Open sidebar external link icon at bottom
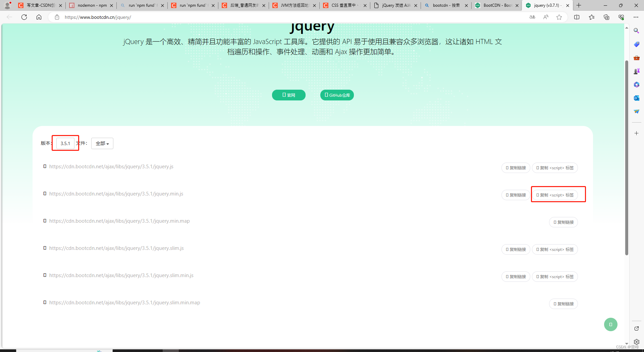644x352 pixels. (636, 328)
